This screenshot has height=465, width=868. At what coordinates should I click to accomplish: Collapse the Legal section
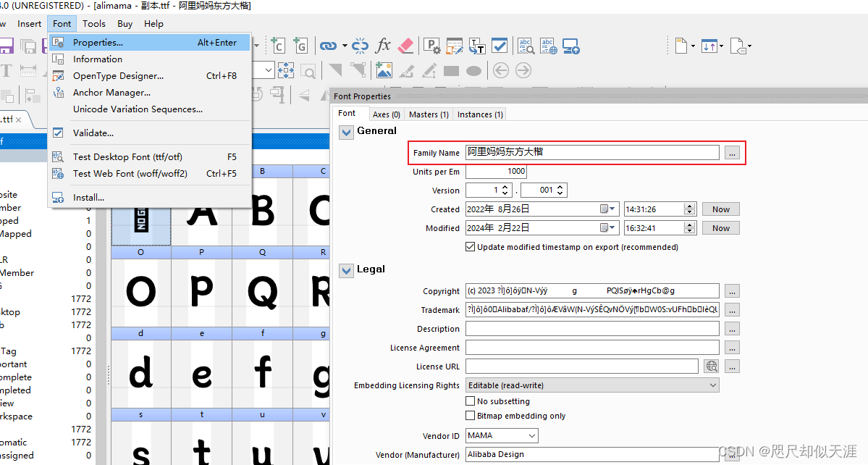[347, 271]
